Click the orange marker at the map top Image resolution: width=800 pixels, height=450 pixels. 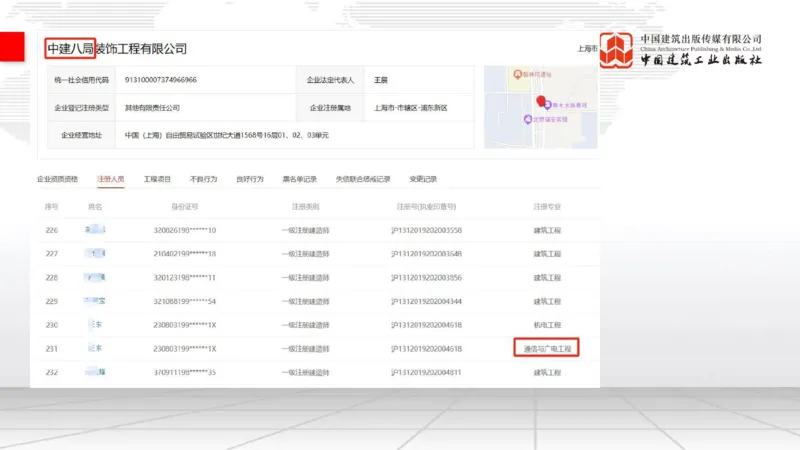517,74
